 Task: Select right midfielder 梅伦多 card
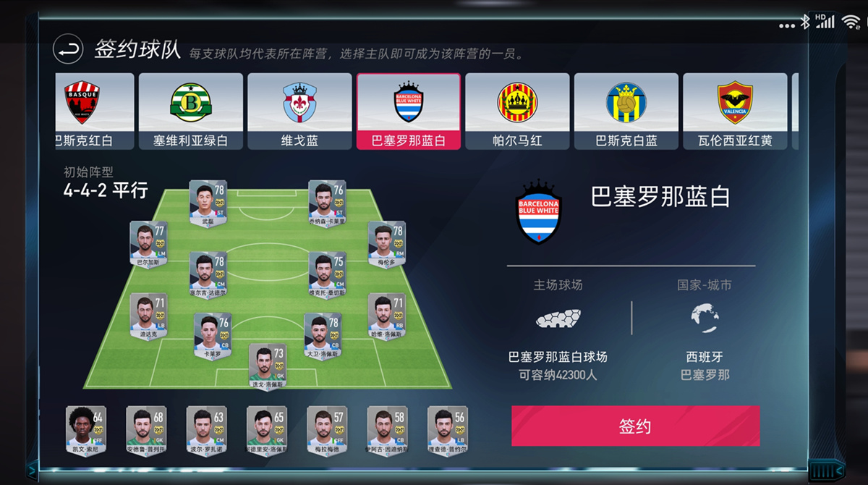386,245
